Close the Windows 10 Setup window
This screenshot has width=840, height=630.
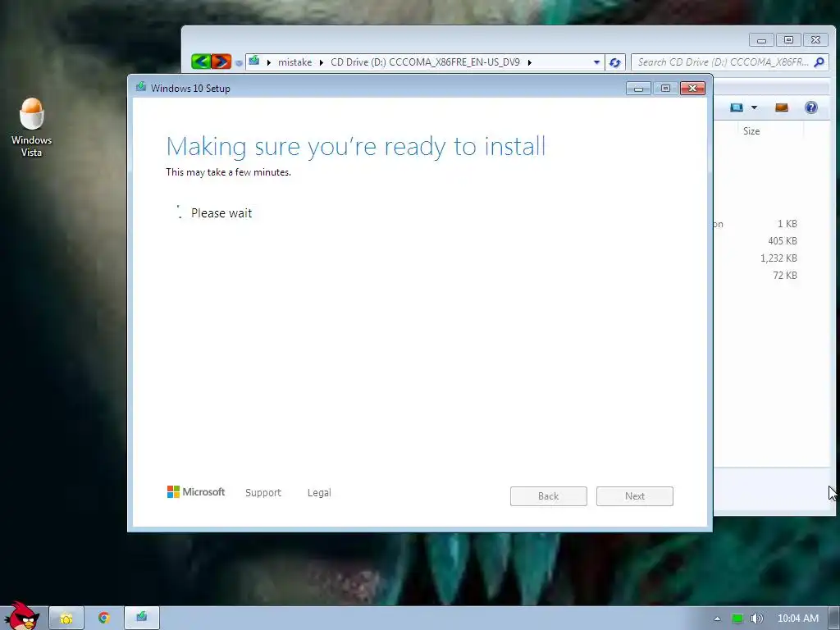tap(692, 89)
